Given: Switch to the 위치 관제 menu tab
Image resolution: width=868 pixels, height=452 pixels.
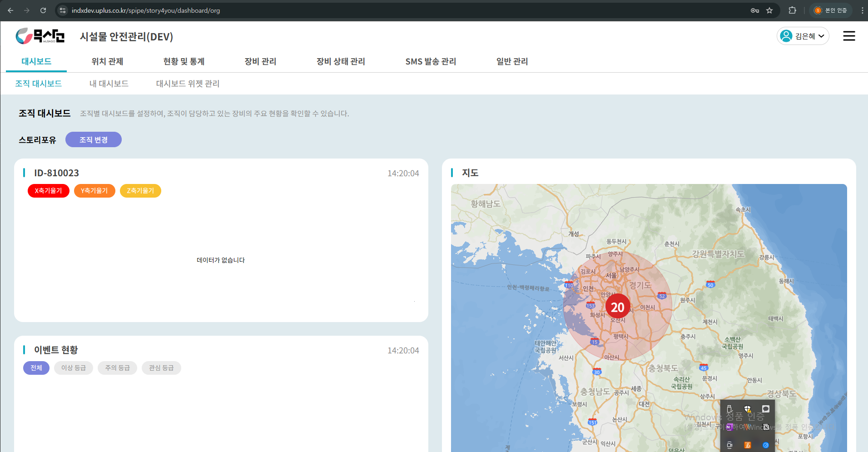Looking at the screenshot, I should [107, 61].
